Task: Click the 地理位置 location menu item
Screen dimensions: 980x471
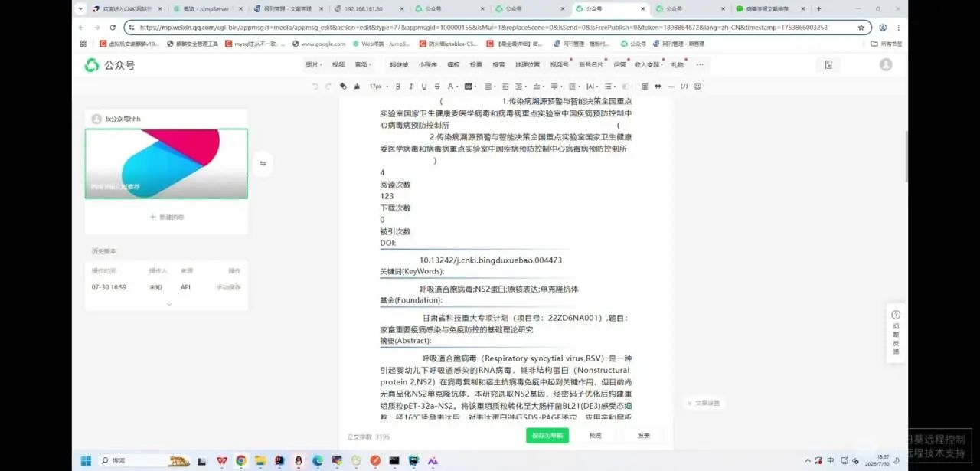Action: pyautogui.click(x=528, y=65)
